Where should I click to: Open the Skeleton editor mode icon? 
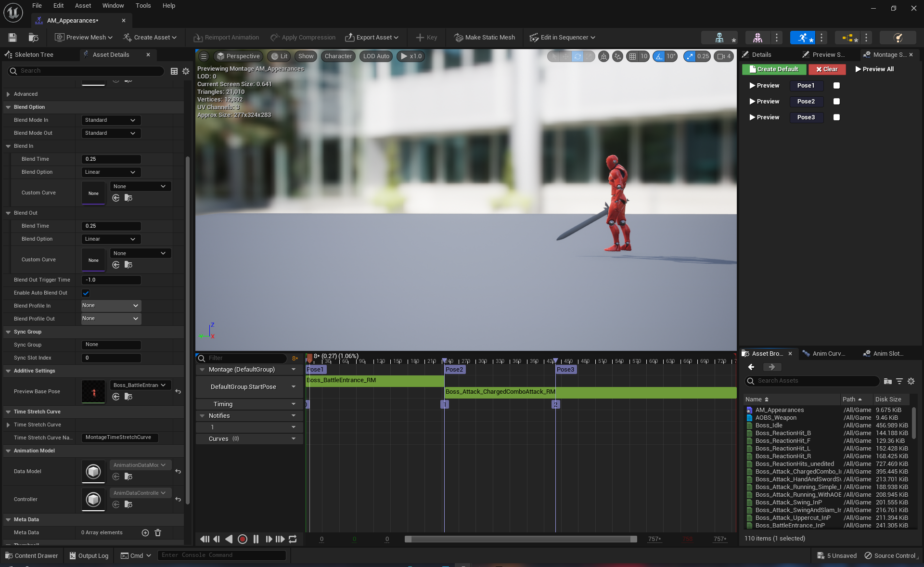click(719, 38)
